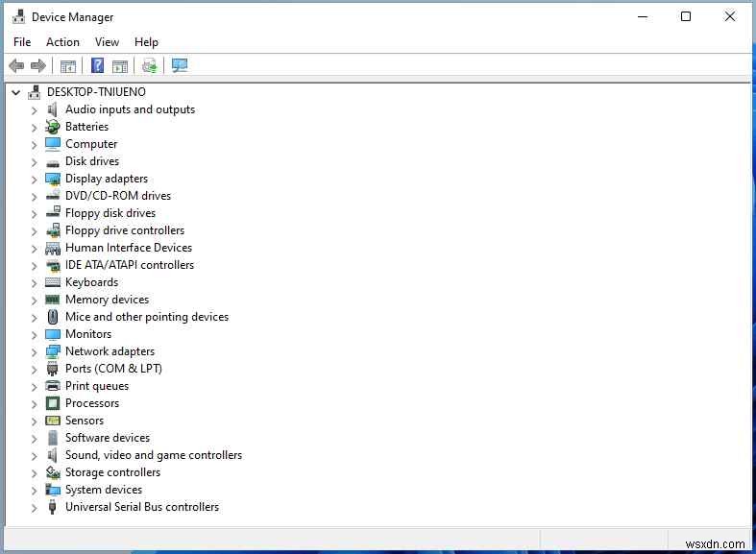Screen dimensions: 756x554
Task: Click the Memory devices chip icon
Action: (x=52, y=300)
